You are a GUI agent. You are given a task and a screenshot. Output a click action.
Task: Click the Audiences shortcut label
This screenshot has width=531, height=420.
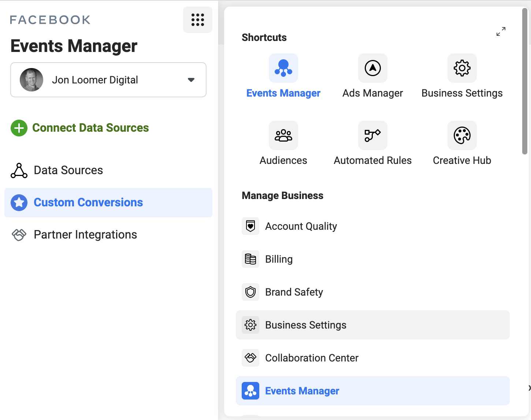(283, 161)
